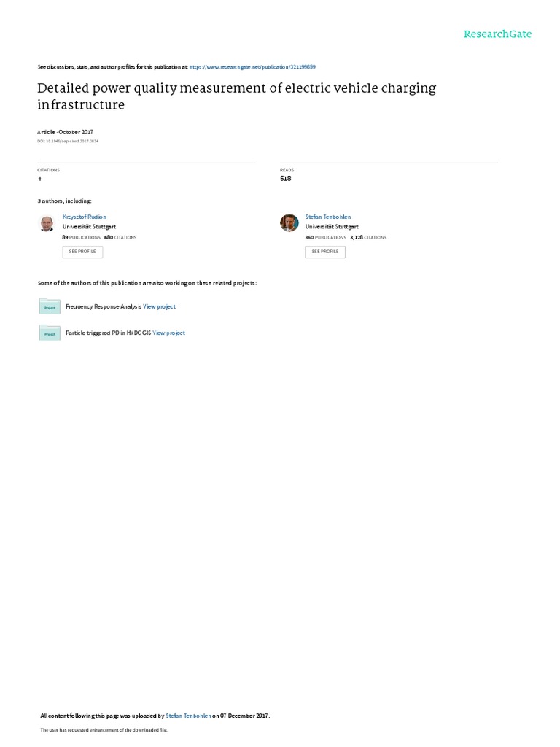560x747 pixels.
Task: Click SEE PROFILE under Krzysztof Rudion
Action: coord(82,252)
